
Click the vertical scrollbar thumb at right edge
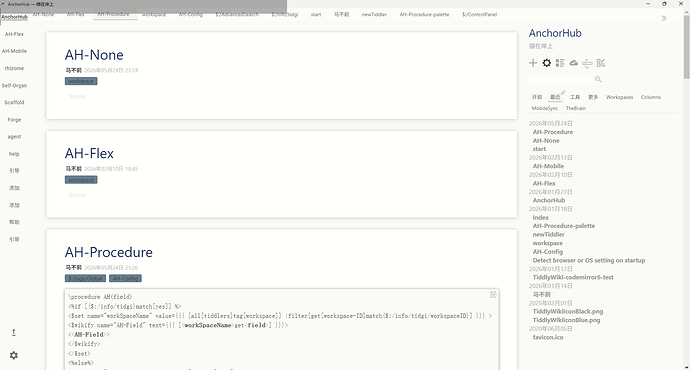click(x=686, y=46)
